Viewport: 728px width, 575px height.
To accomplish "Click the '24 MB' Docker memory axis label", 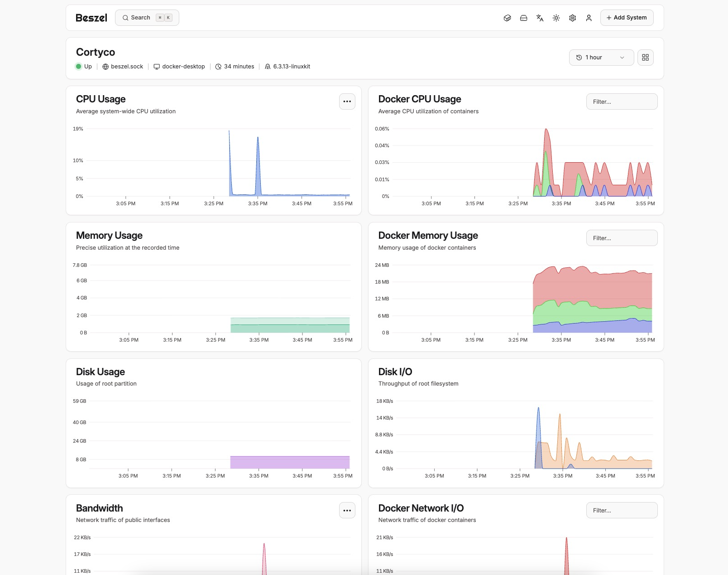I will (x=382, y=266).
